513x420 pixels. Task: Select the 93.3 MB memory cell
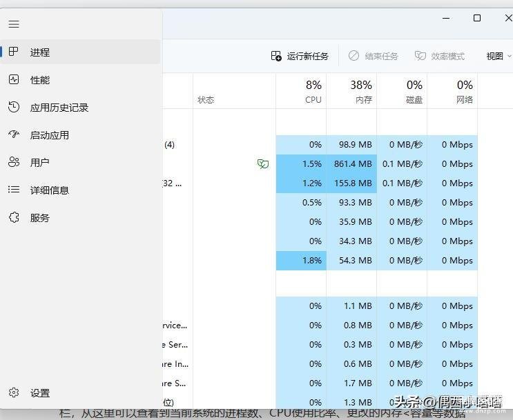[x=351, y=202]
